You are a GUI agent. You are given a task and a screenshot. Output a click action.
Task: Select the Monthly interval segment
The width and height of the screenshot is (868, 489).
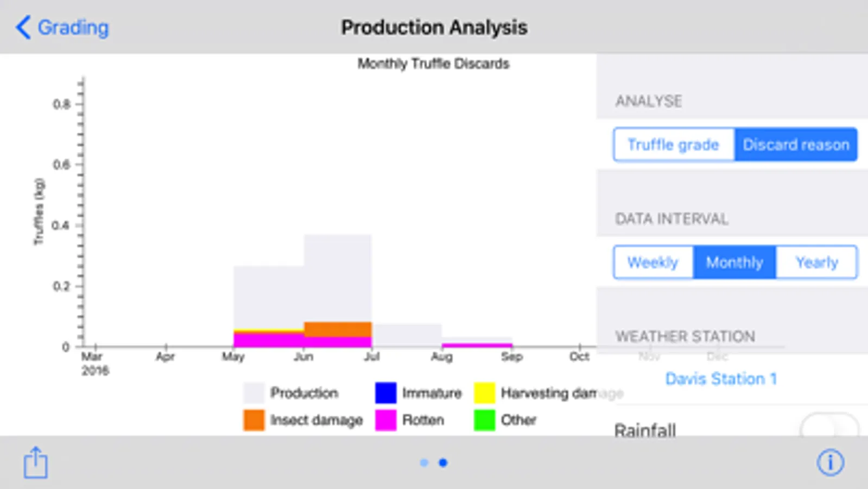click(734, 262)
